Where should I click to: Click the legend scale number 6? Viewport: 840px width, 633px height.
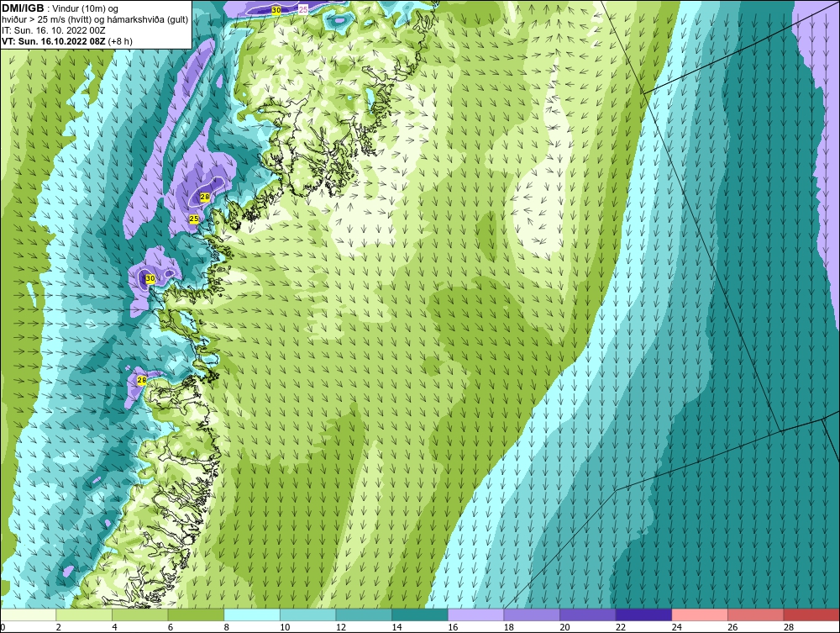point(171,627)
